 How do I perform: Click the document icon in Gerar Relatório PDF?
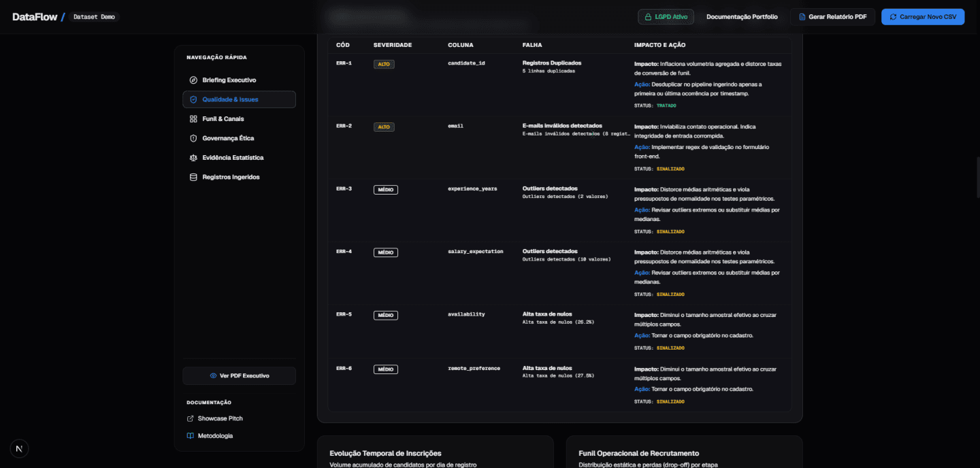(802, 17)
